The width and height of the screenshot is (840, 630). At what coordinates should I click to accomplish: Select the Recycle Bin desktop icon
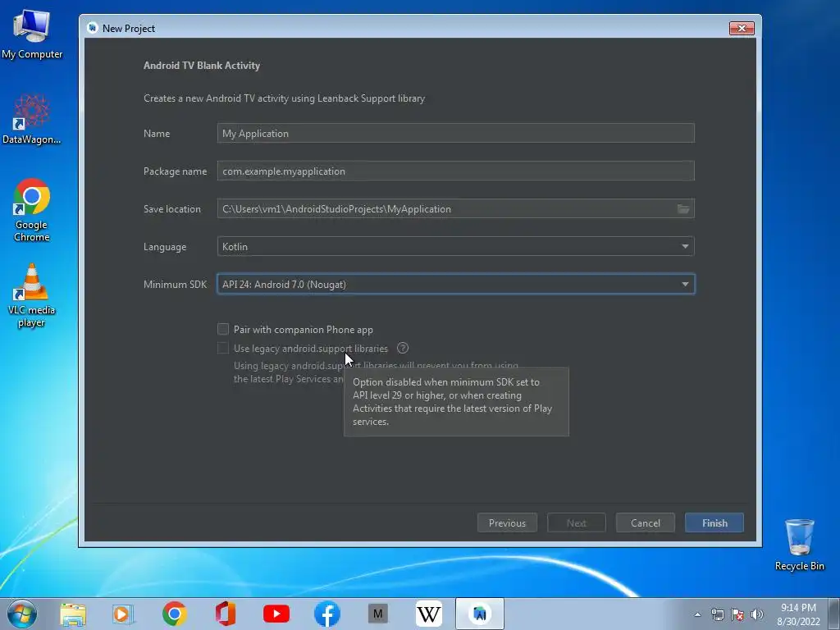(x=799, y=545)
